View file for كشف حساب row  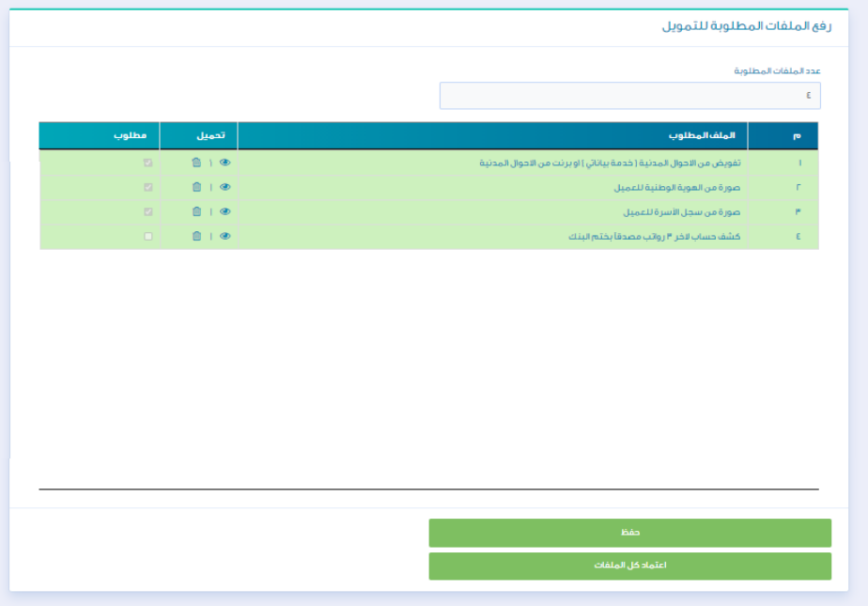225,237
